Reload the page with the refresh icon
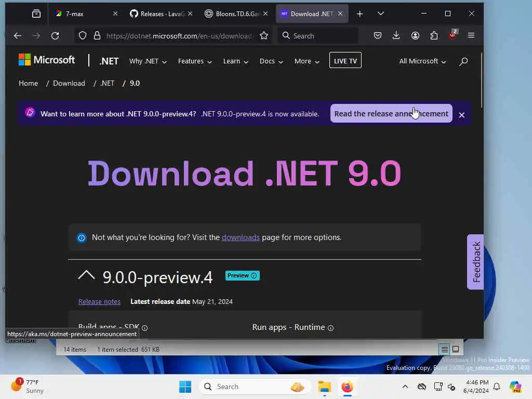The width and height of the screenshot is (532, 399). click(x=55, y=36)
